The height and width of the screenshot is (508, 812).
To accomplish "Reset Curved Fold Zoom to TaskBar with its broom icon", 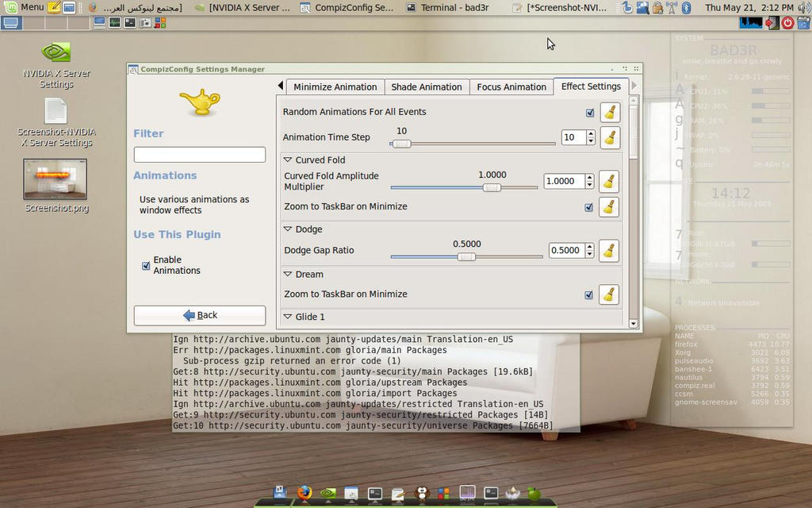I will (609, 207).
